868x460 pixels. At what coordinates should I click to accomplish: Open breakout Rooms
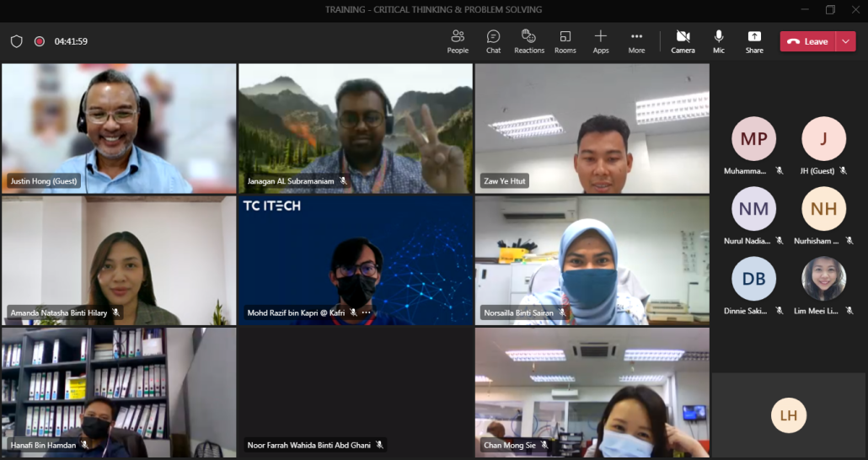(565, 41)
